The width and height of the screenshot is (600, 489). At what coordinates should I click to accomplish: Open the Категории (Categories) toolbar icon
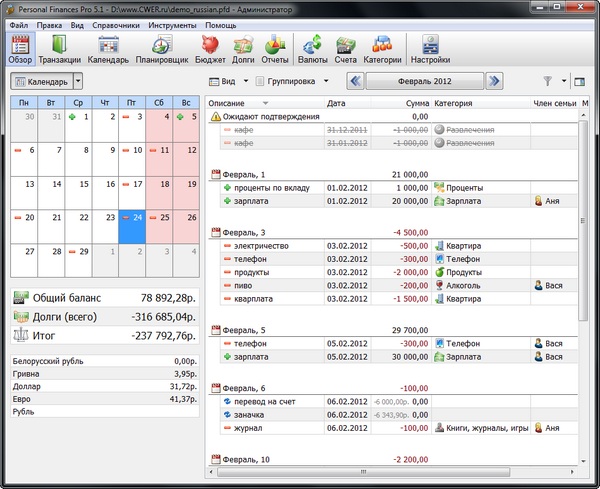click(382, 47)
